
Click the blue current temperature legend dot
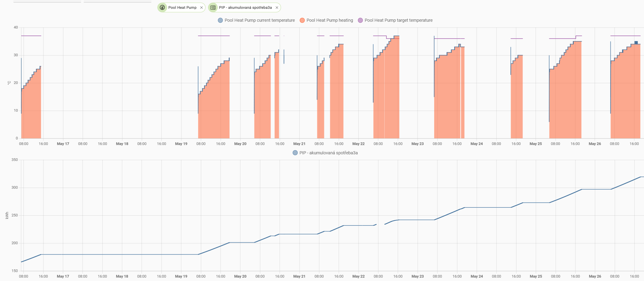pyautogui.click(x=220, y=20)
